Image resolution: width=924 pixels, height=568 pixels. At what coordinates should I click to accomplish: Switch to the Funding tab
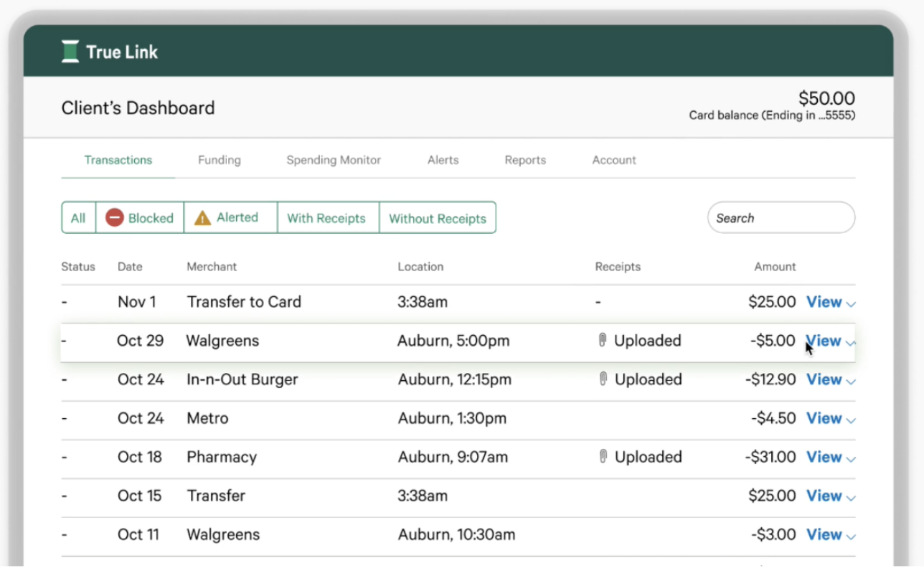(220, 160)
